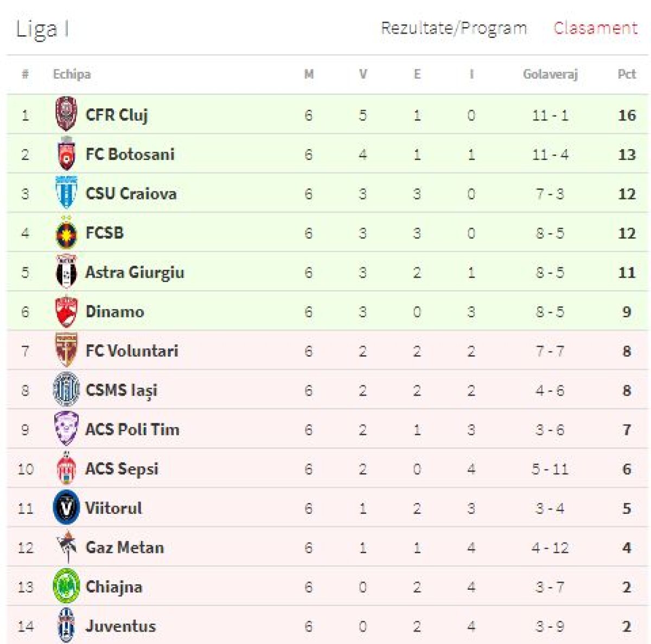Click the Viitorul circular logo
This screenshot has height=644, width=651.
pyautogui.click(x=66, y=508)
